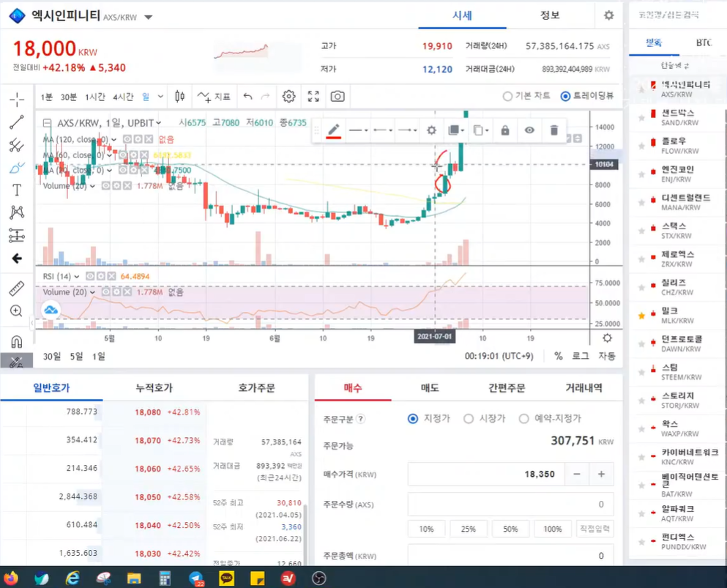This screenshot has height=588, width=727.
Task: Click the 50% order quantity button
Action: tap(510, 529)
